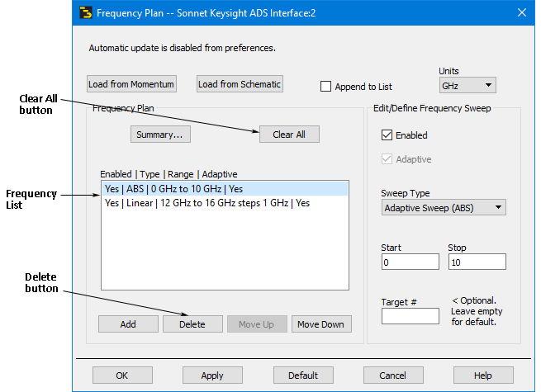Close the Frequency Plan dialog
This screenshot has width=541, height=392.
click(522, 12)
